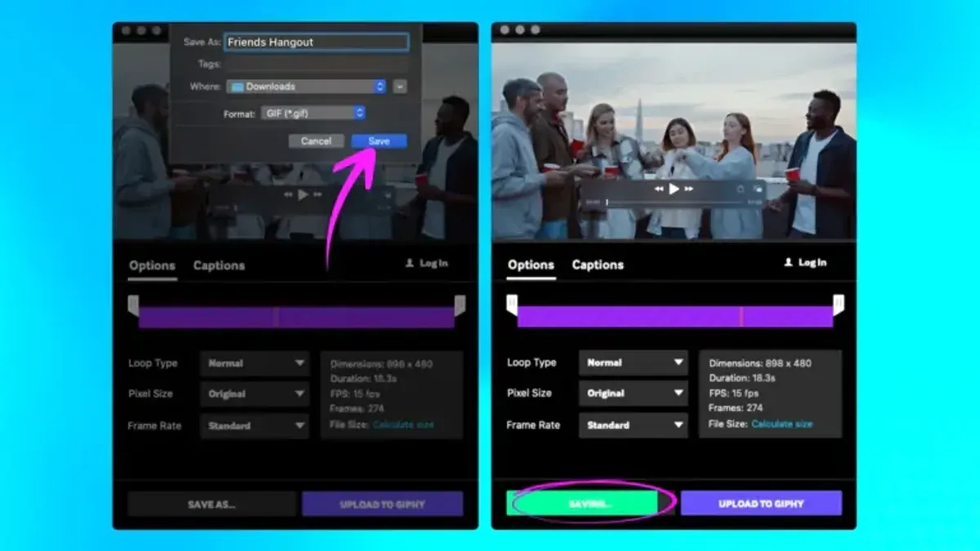Open the Where Downloads location dropdown
This screenshot has width=980, height=551.
pos(306,87)
